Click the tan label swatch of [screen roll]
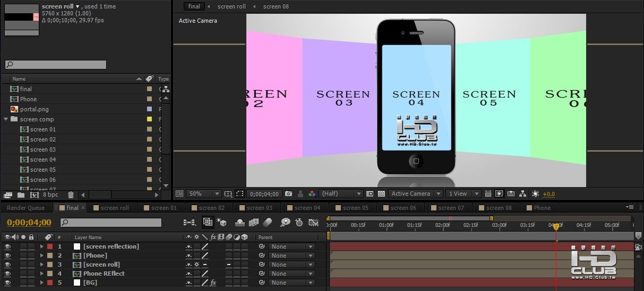The image size is (644, 291). pos(50,264)
